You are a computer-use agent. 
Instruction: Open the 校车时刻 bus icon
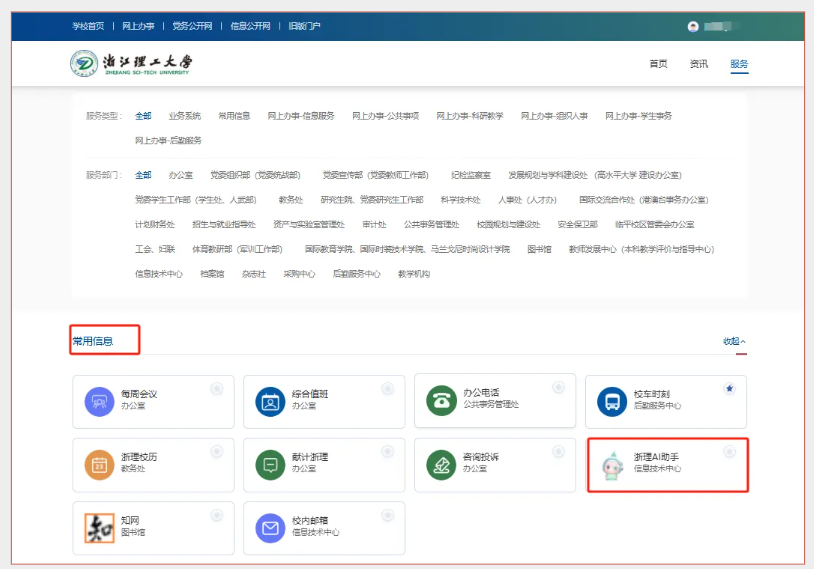612,401
